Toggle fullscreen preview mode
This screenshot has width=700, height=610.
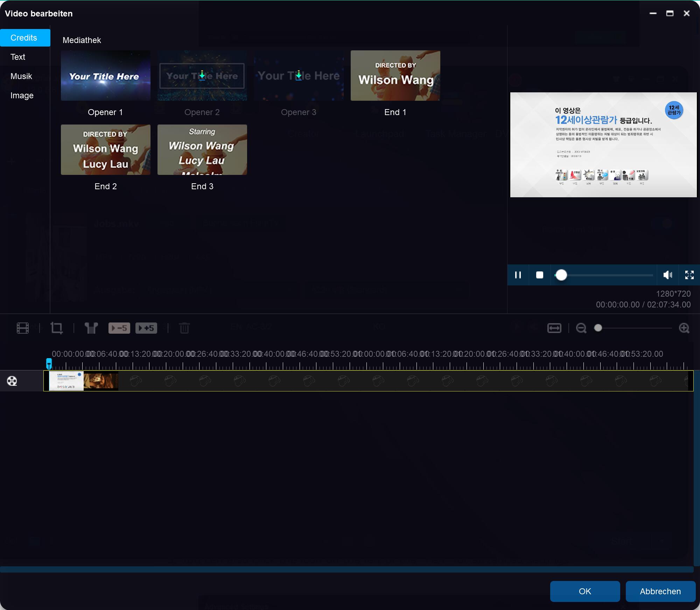click(689, 275)
